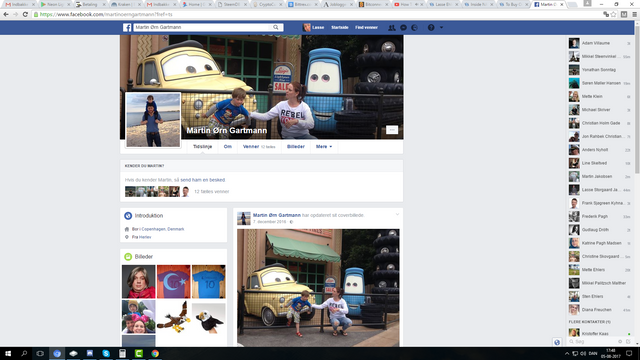Open the Billeder section heading
The height and width of the screenshot is (360, 640).
(144, 257)
